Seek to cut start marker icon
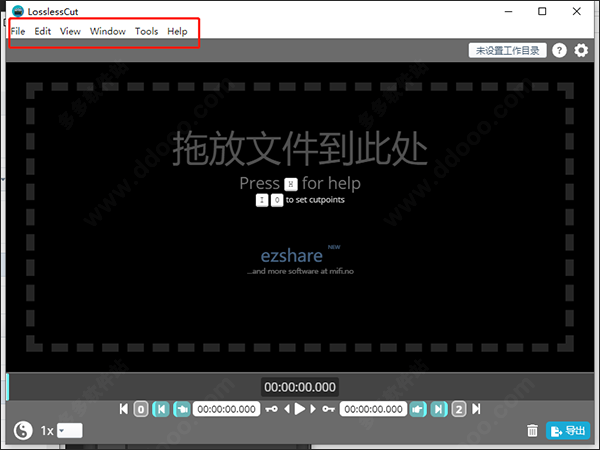This screenshot has height=450, width=600. [x=161, y=409]
